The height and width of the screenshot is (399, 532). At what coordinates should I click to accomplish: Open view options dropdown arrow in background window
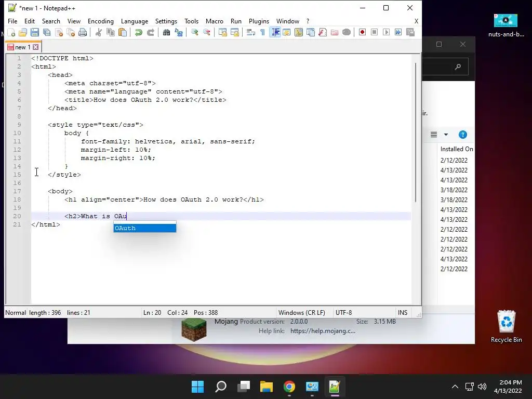pyautogui.click(x=446, y=135)
